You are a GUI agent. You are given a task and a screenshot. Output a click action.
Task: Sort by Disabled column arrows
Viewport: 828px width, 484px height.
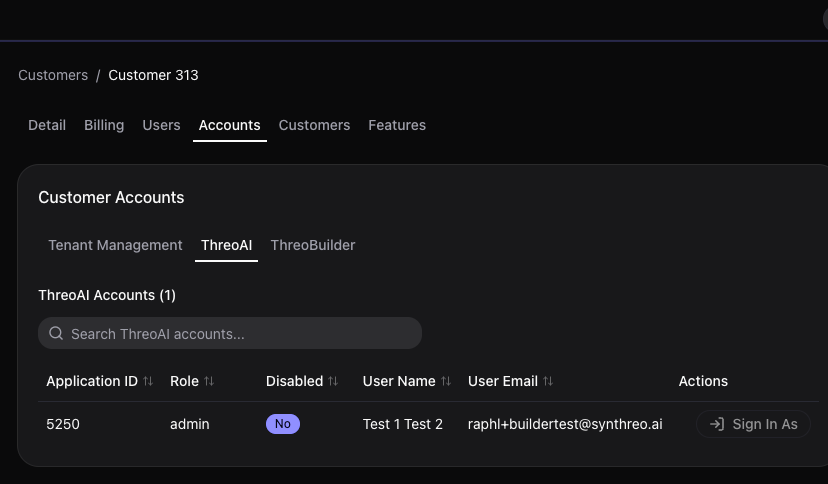[x=333, y=381]
